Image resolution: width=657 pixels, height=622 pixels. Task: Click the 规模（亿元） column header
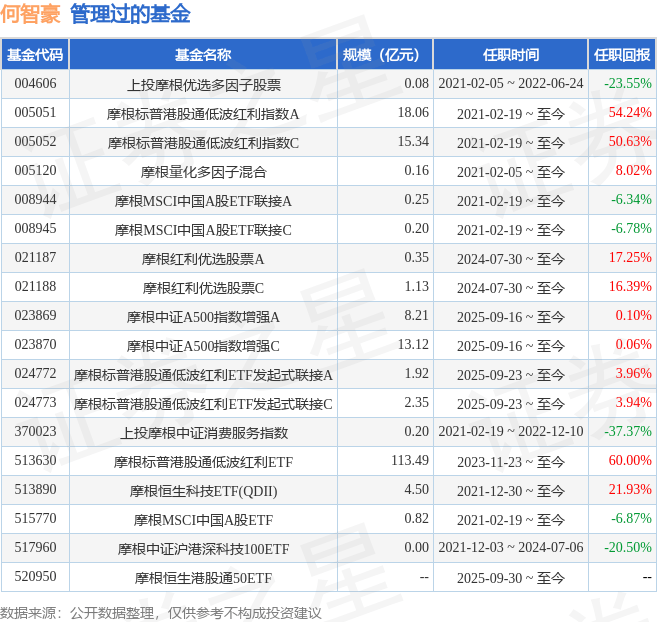point(382,55)
